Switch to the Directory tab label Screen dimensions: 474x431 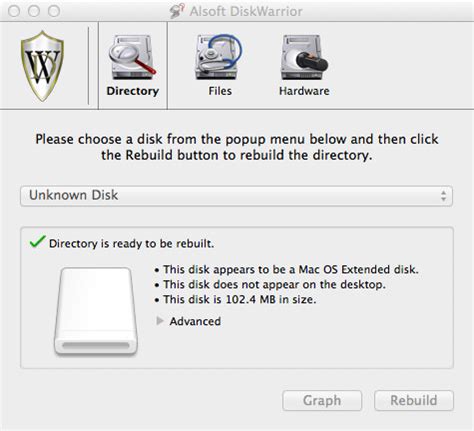(133, 91)
